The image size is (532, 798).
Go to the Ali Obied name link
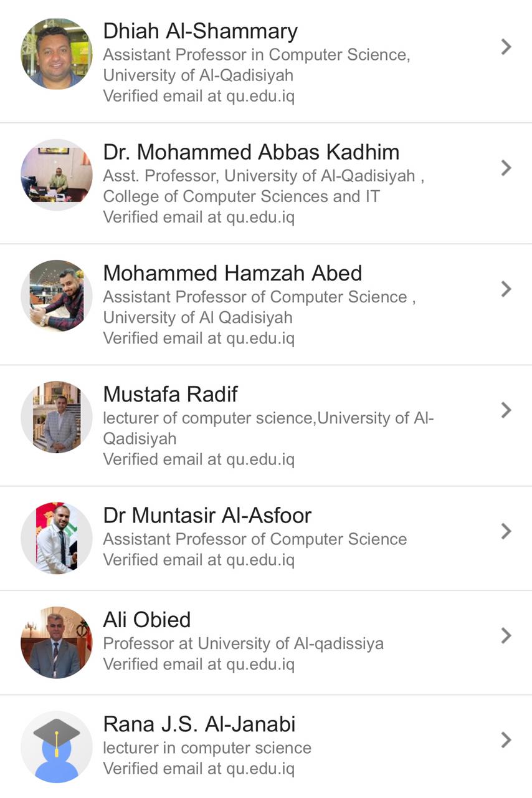[147, 620]
